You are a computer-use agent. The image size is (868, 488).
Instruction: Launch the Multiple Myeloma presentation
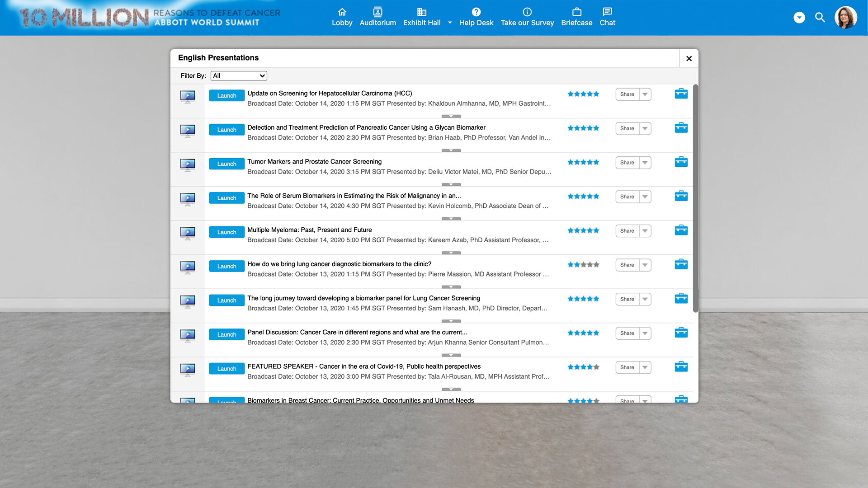(226, 232)
